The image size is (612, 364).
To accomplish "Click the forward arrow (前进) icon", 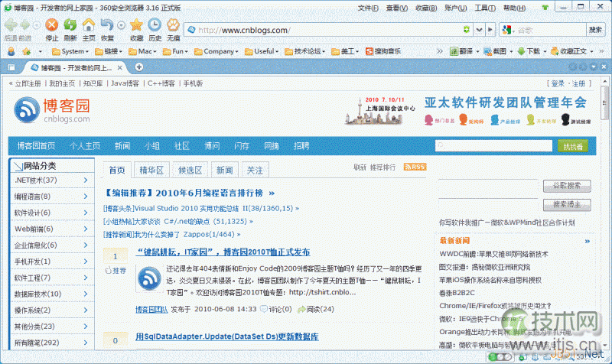I will 25,25.
